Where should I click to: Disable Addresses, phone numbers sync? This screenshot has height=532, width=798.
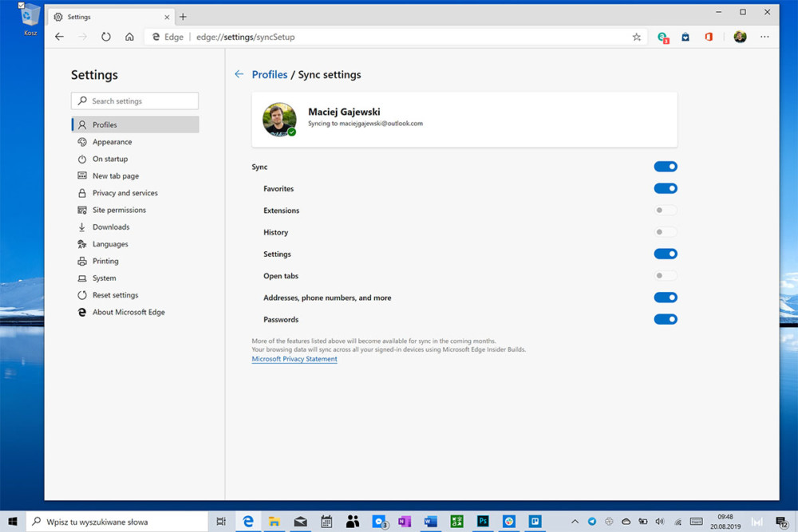pos(666,298)
